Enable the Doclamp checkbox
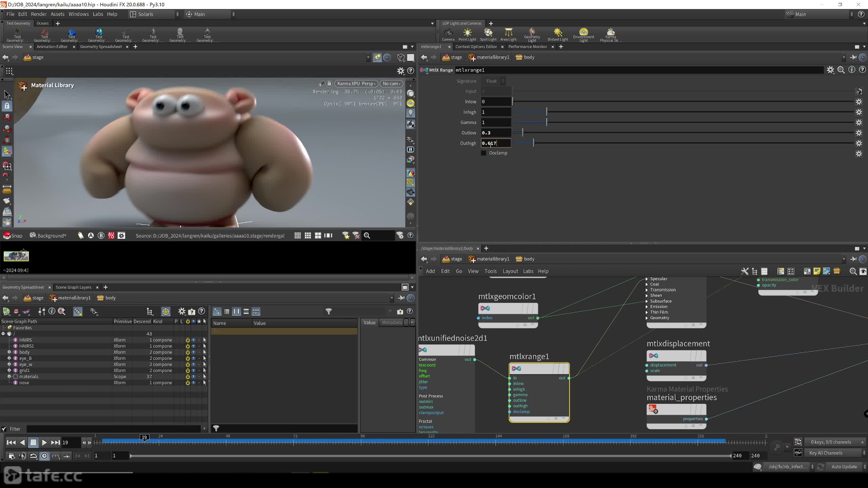Image resolution: width=868 pixels, height=488 pixels. click(484, 153)
